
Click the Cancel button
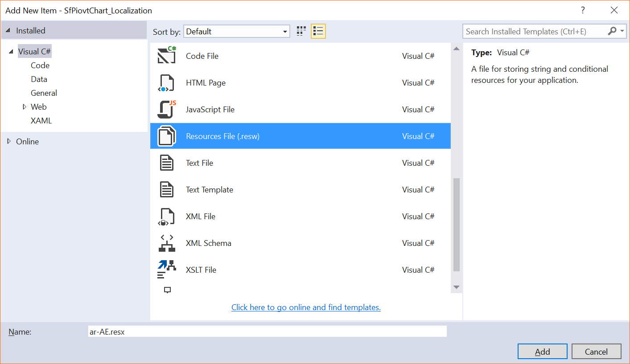(597, 352)
